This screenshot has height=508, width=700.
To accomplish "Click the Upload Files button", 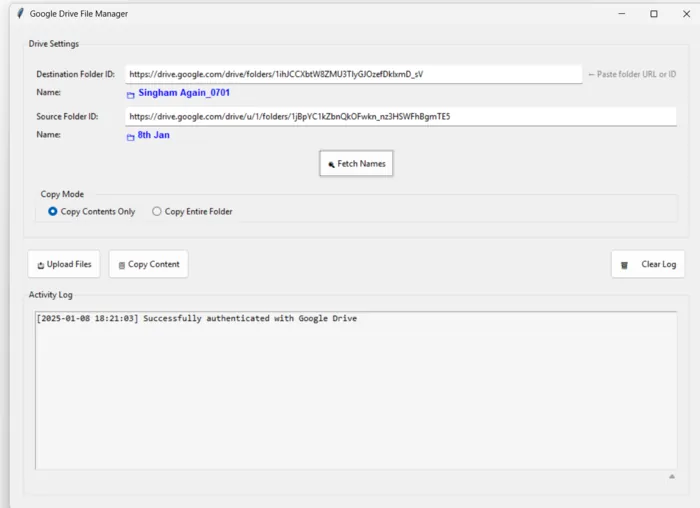I will pyautogui.click(x=64, y=264).
